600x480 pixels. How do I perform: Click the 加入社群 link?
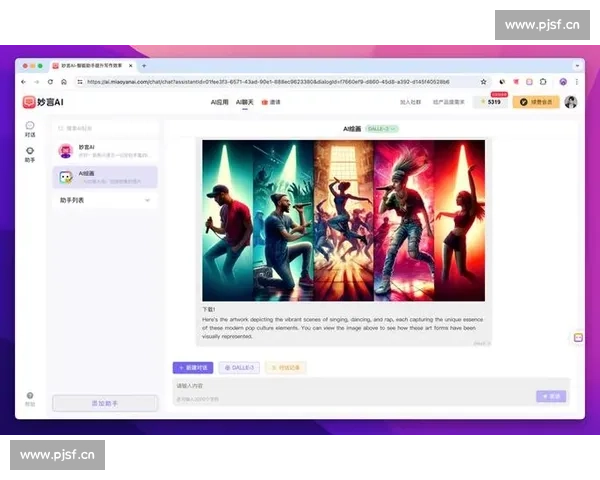click(410, 102)
